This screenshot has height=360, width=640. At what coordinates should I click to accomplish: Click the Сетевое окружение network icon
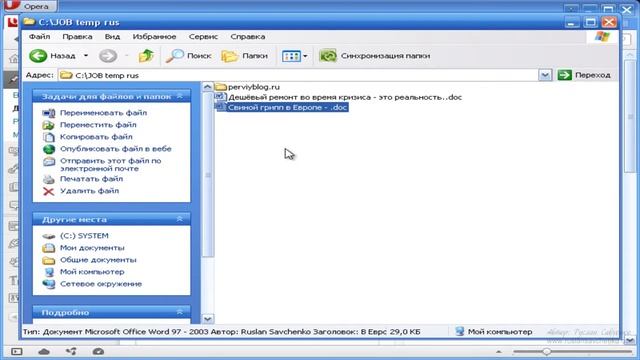tap(49, 284)
